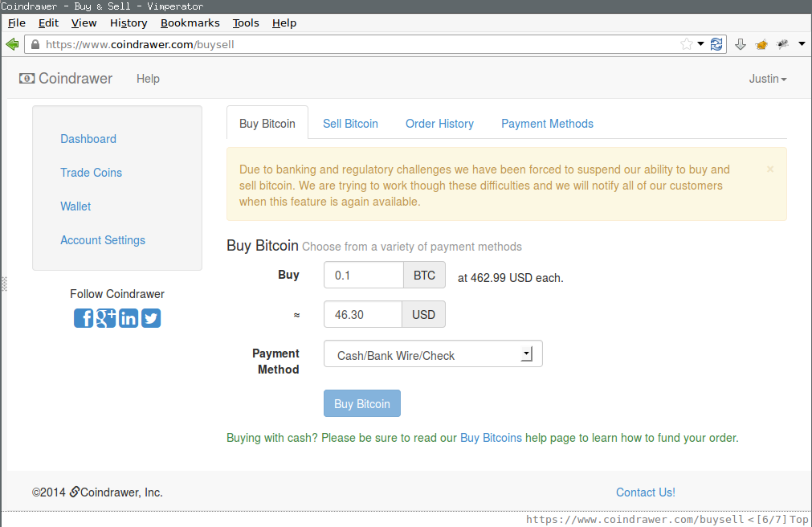Click the green back arrow button
812x527 pixels.
tap(12, 44)
